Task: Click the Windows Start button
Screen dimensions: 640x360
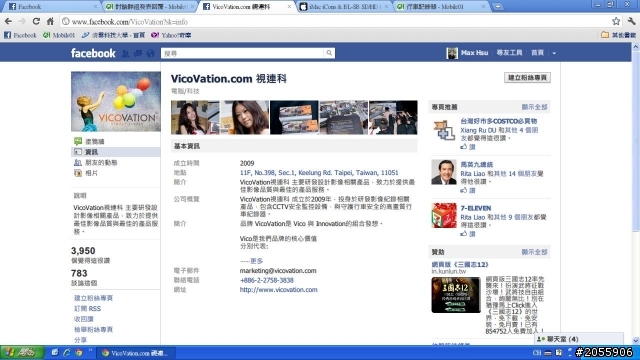Action: click(22, 353)
